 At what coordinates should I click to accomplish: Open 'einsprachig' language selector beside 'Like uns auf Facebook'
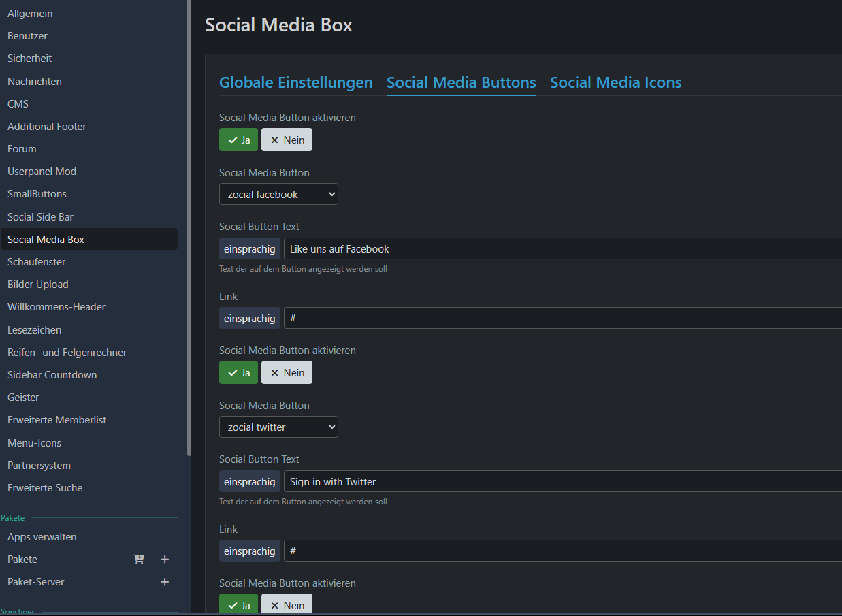[249, 249]
